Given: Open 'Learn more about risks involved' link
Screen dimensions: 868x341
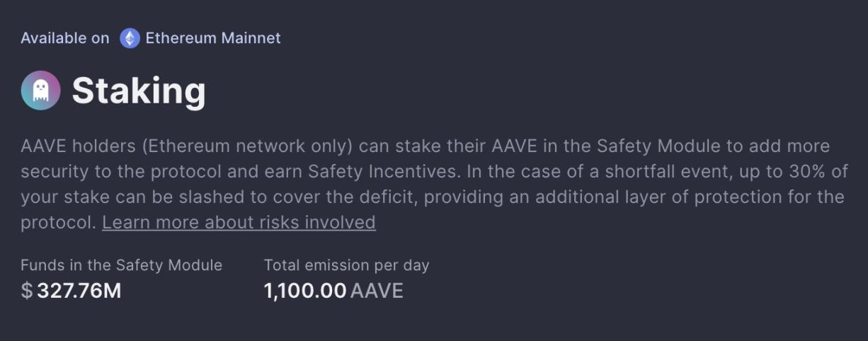Looking at the screenshot, I should (239, 222).
